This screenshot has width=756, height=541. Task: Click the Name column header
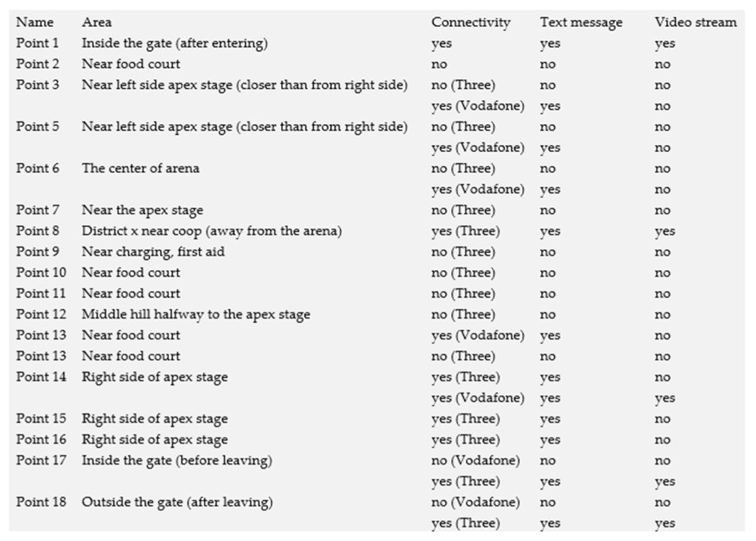click(35, 22)
